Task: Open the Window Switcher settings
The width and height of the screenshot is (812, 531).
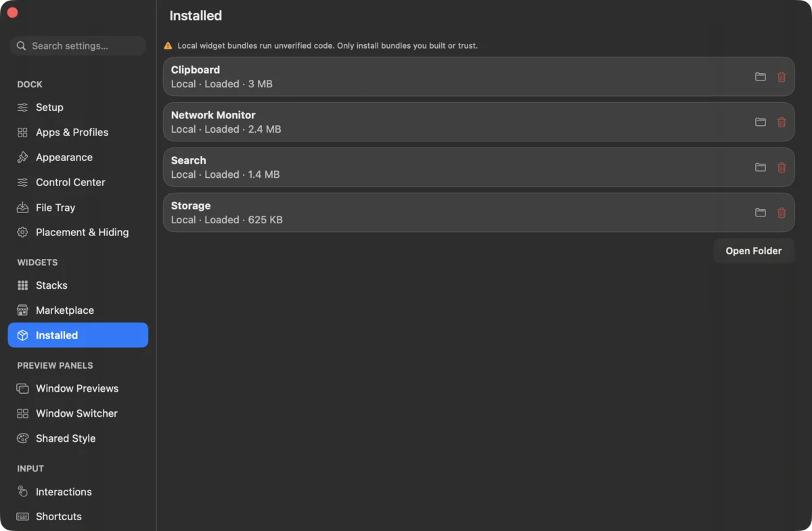Action: (78, 413)
